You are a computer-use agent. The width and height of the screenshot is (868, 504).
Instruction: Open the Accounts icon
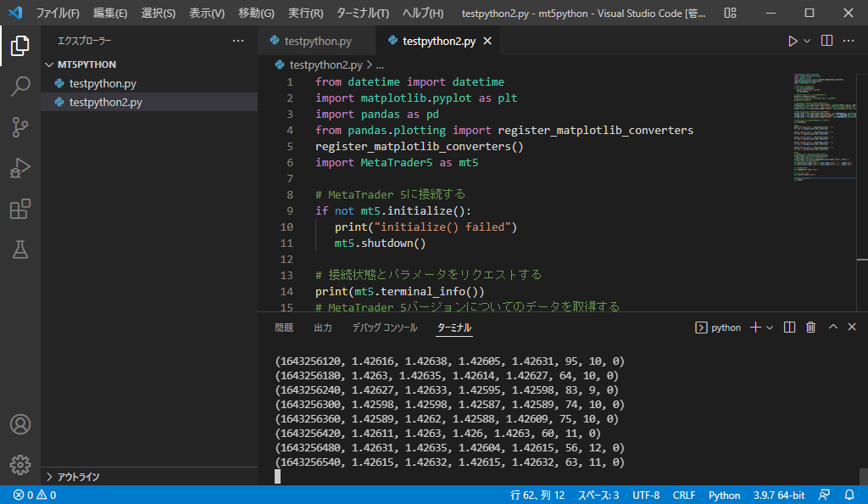(20, 424)
